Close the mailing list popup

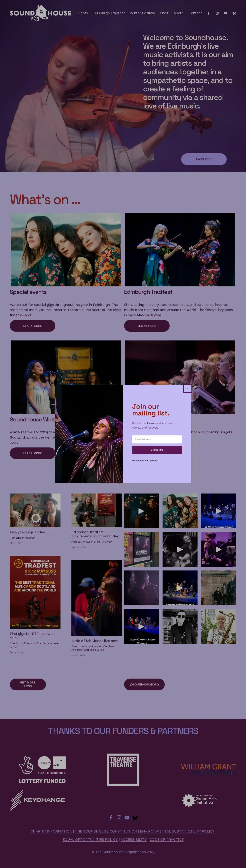coord(188,389)
